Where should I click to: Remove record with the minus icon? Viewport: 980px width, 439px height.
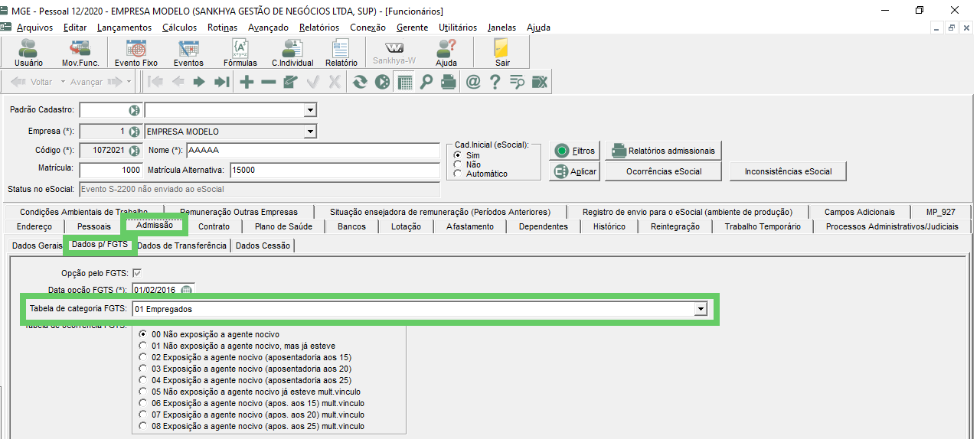coord(269,82)
